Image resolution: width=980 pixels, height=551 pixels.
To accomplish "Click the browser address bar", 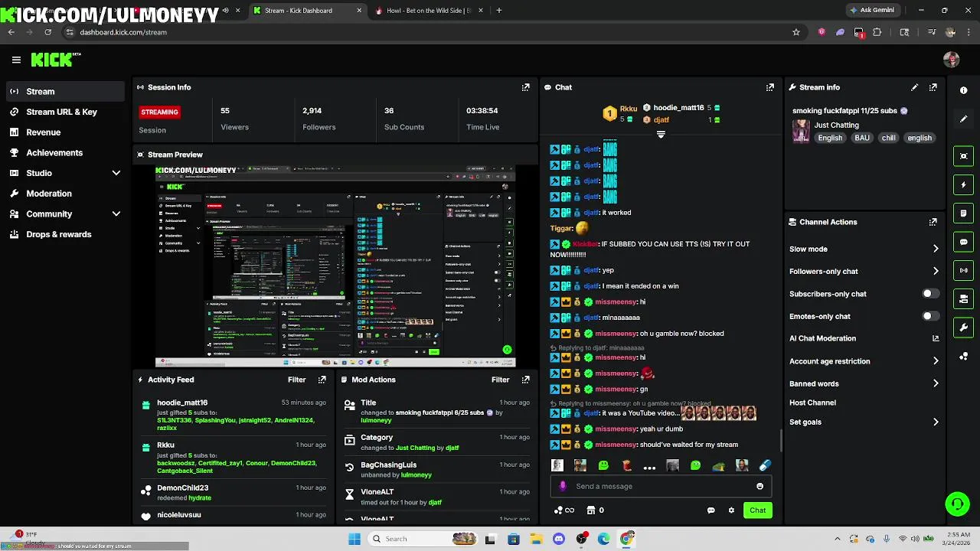I will click(x=429, y=32).
